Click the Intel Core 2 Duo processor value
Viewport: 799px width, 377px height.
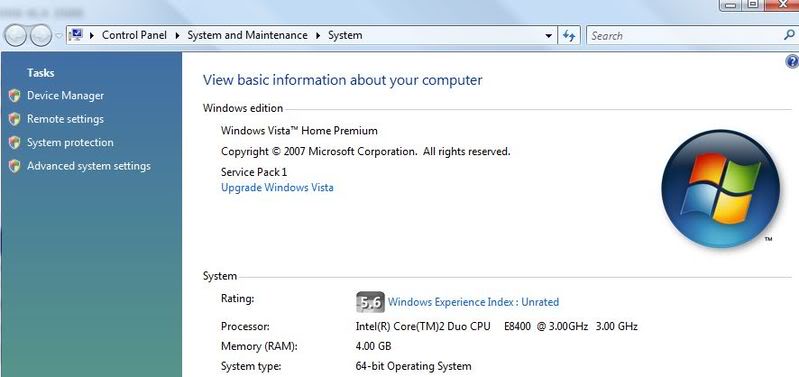496,326
